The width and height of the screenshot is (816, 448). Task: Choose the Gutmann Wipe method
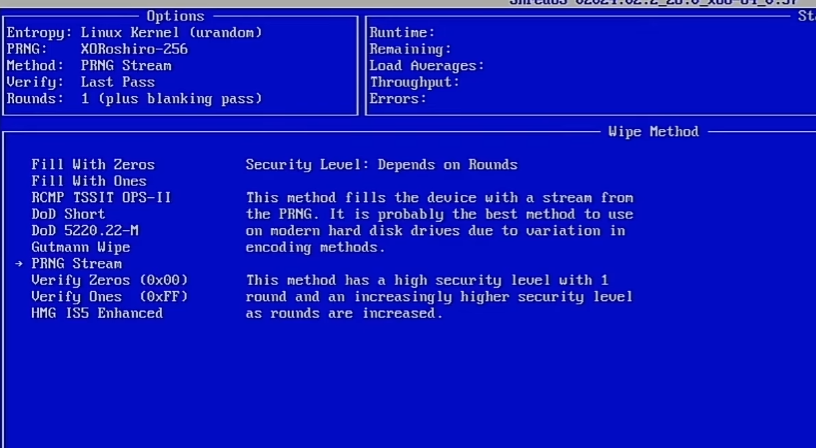[x=81, y=247]
